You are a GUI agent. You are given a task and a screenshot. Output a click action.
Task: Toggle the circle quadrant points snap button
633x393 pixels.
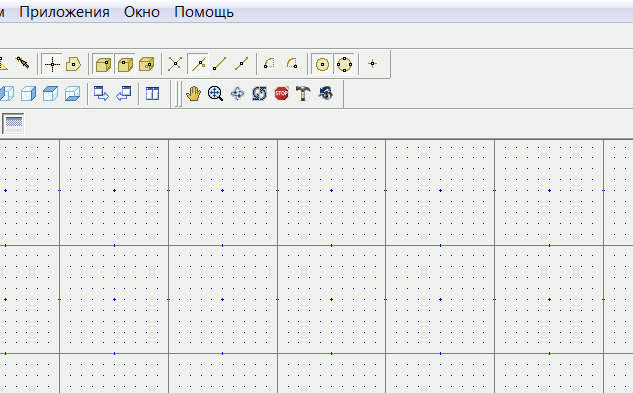(344, 64)
